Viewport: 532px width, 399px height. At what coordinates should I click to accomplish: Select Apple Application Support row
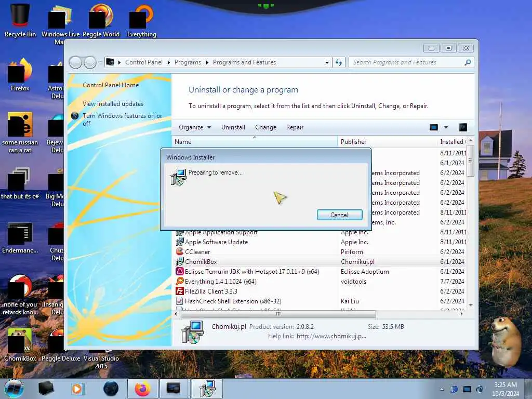[320, 232]
